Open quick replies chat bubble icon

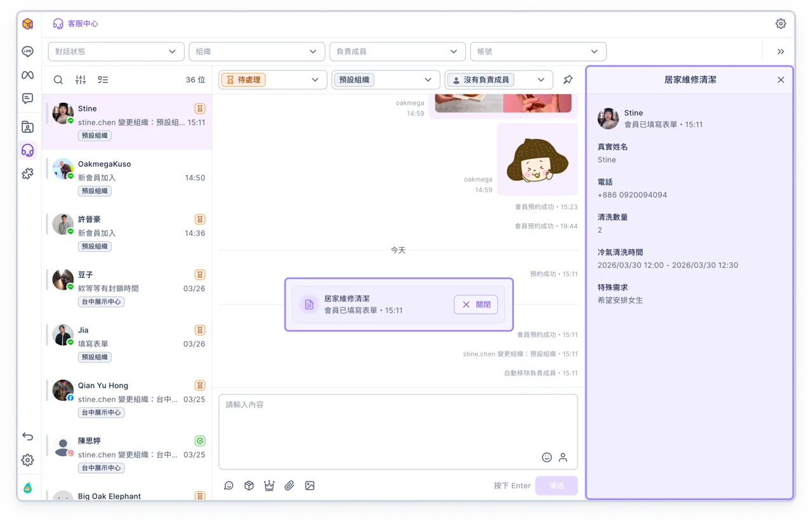[229, 485]
